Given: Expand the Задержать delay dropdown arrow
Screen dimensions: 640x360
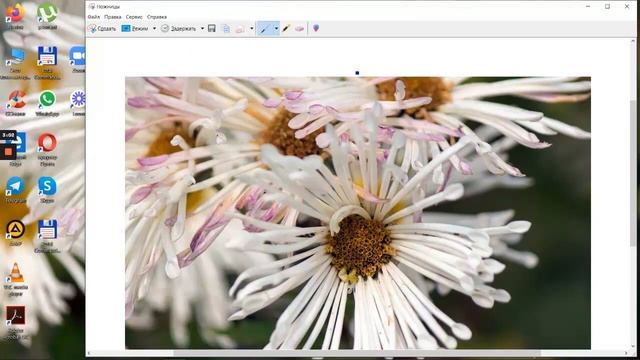Looking at the screenshot, I should (x=202, y=28).
